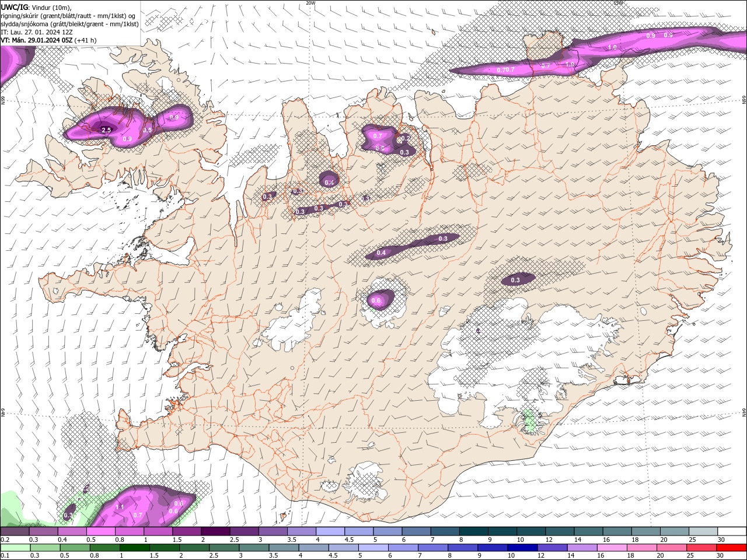
Task: Select the lilac rain swatch between 14 and 16
Action: (x=582, y=548)
